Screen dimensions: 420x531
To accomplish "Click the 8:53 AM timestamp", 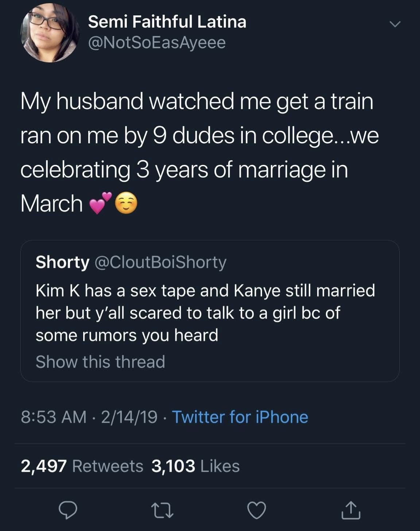I will tap(54, 417).
